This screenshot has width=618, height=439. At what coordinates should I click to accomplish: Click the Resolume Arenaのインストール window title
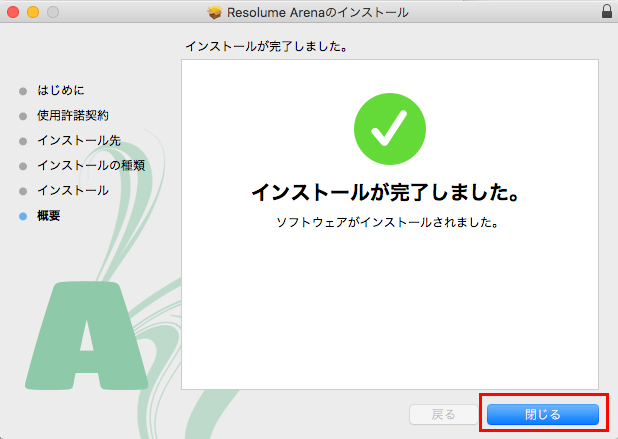pyautogui.click(x=318, y=13)
